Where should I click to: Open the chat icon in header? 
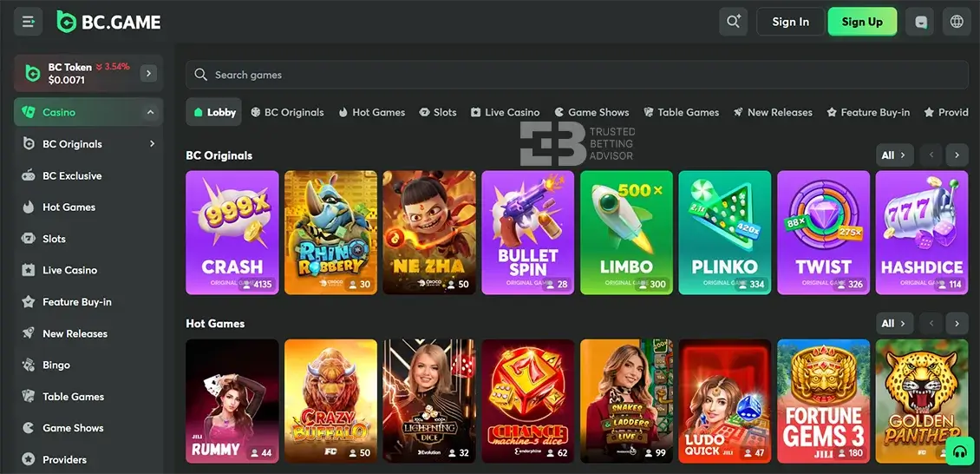point(919,22)
